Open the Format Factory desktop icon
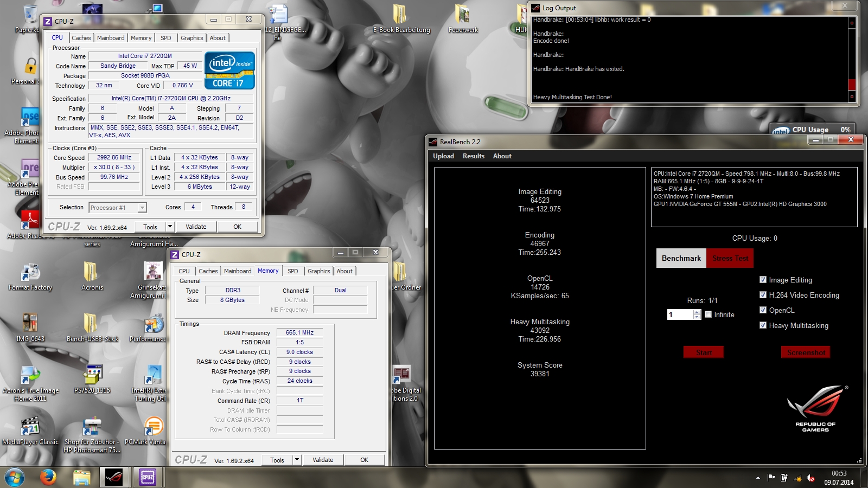This screenshot has height=488, width=868. coord(30,275)
